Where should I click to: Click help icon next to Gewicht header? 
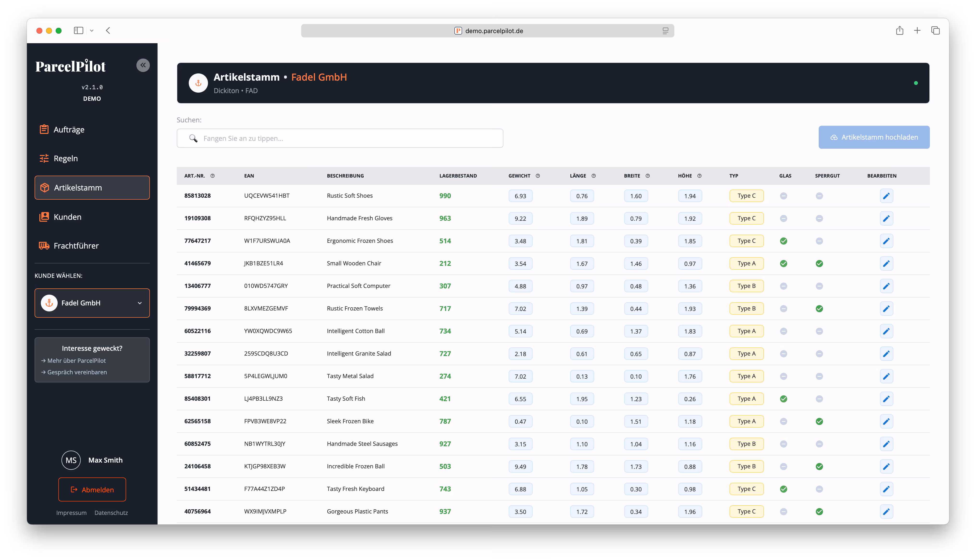point(538,176)
